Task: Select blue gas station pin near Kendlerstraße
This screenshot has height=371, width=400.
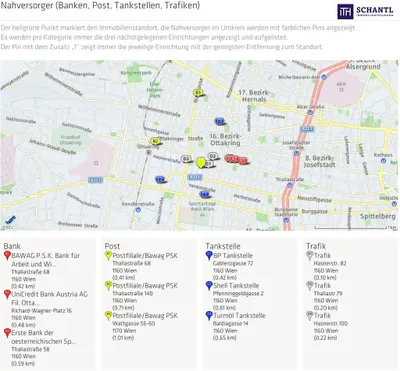Action: [x=160, y=179]
